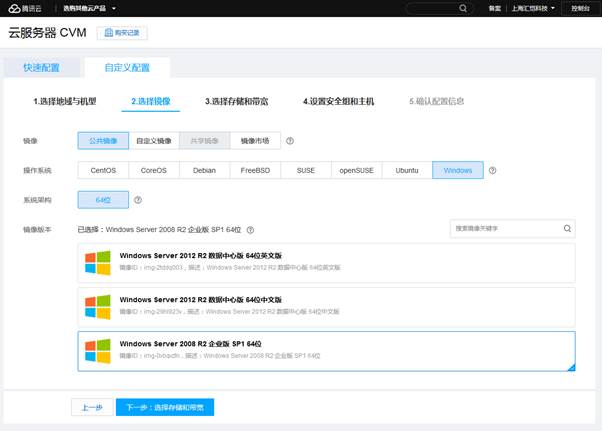The width and height of the screenshot is (602, 431).
Task: Choose Ubuntu as operating system
Action: coord(407,171)
